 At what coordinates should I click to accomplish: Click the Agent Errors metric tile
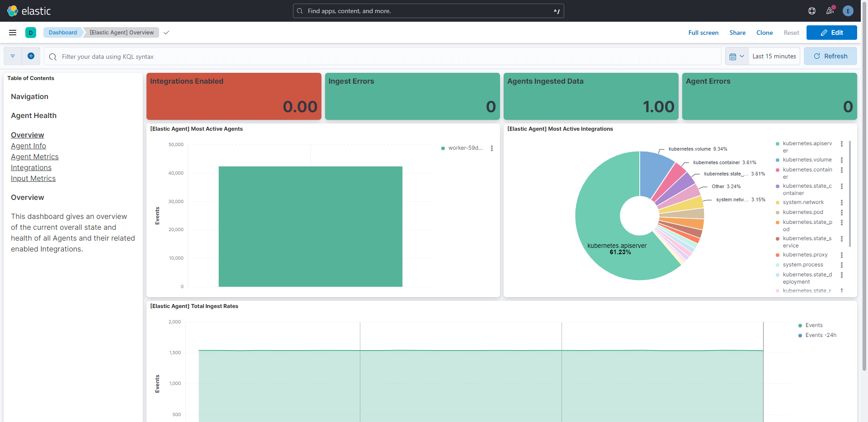[769, 96]
